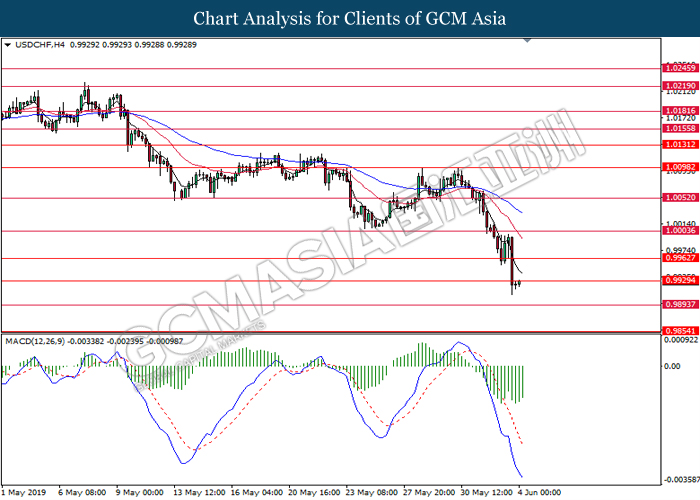The image size is (700, 500).
Task: Click the price axis value 1.01720
Action: [681, 118]
